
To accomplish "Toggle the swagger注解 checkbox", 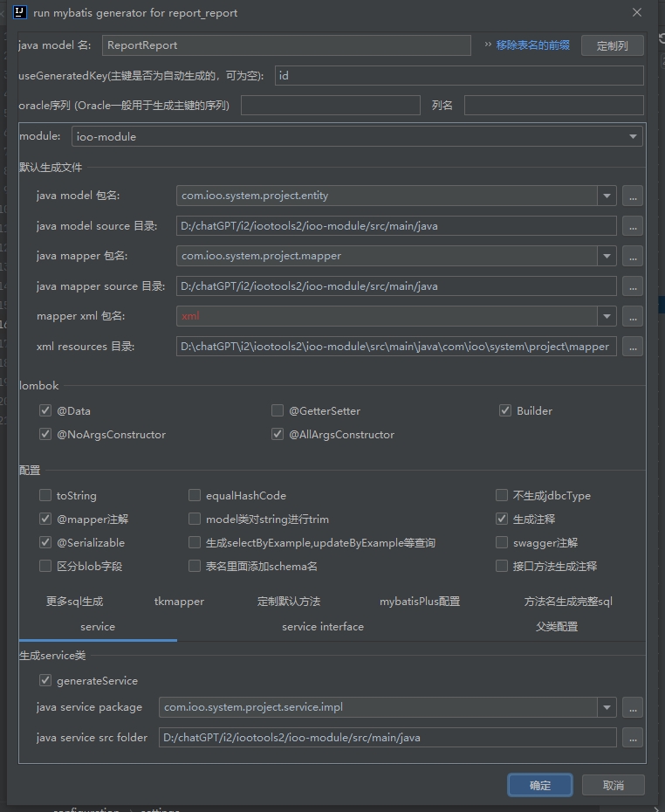I will [502, 543].
